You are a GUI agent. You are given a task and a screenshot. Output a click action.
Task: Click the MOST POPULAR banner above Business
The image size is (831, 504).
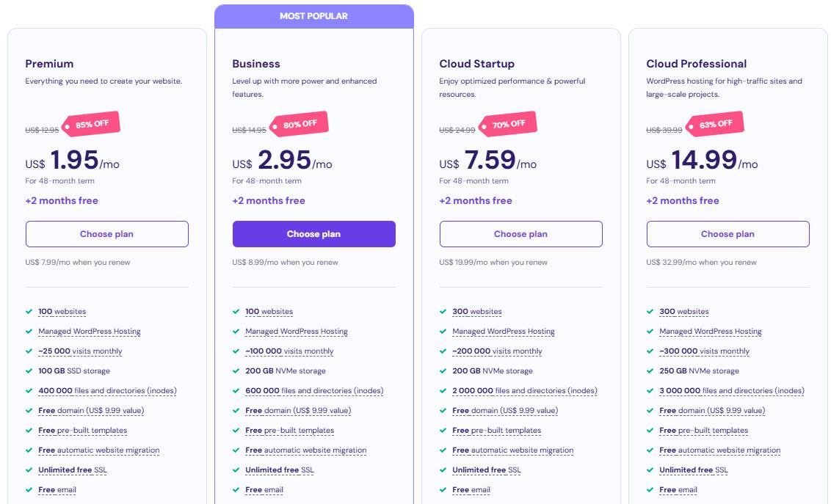coord(313,16)
